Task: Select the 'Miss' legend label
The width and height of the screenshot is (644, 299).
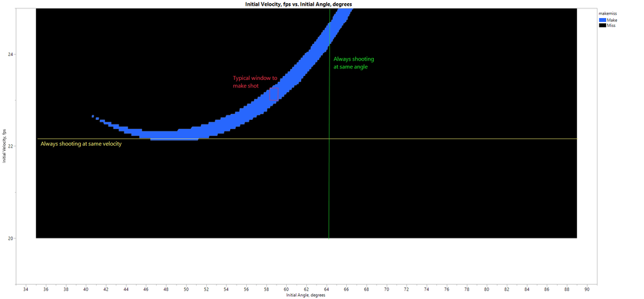Action: [611, 25]
